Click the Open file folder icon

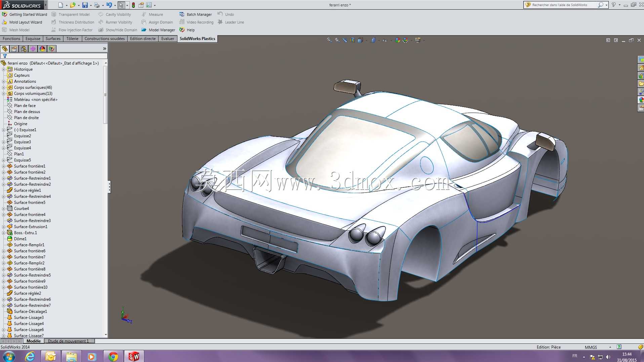tap(73, 5)
